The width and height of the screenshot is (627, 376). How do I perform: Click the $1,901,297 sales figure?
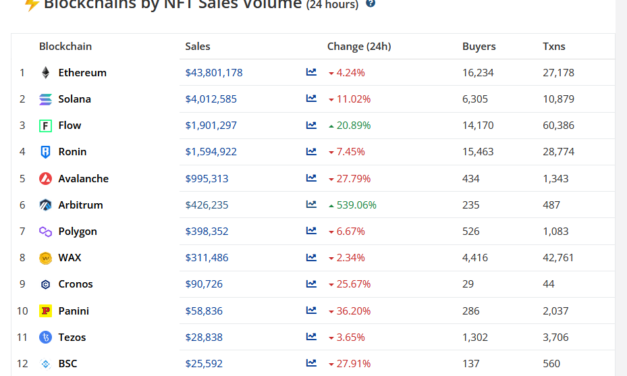(x=211, y=125)
